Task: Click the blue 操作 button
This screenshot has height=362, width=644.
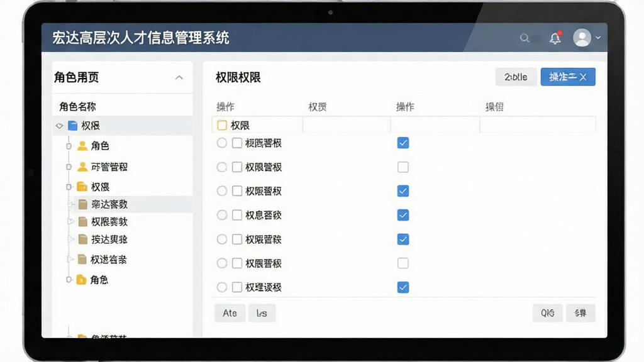Action: [x=568, y=77]
